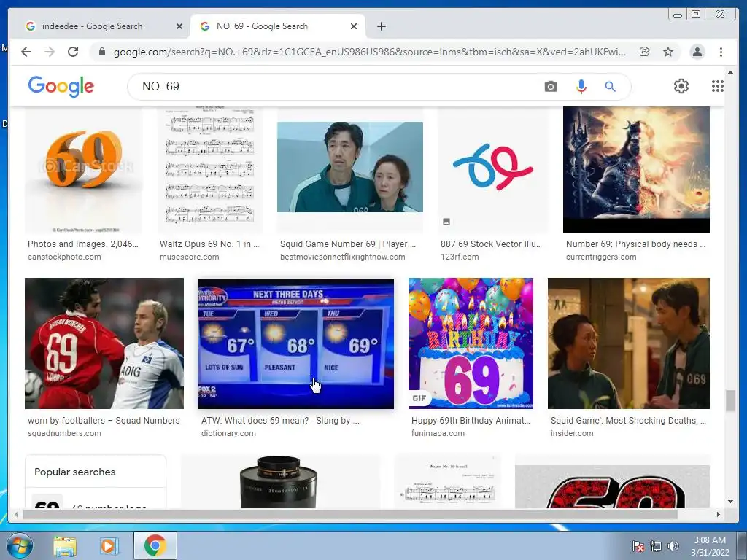
Task: Visit funimada.com source link
Action: click(x=438, y=433)
